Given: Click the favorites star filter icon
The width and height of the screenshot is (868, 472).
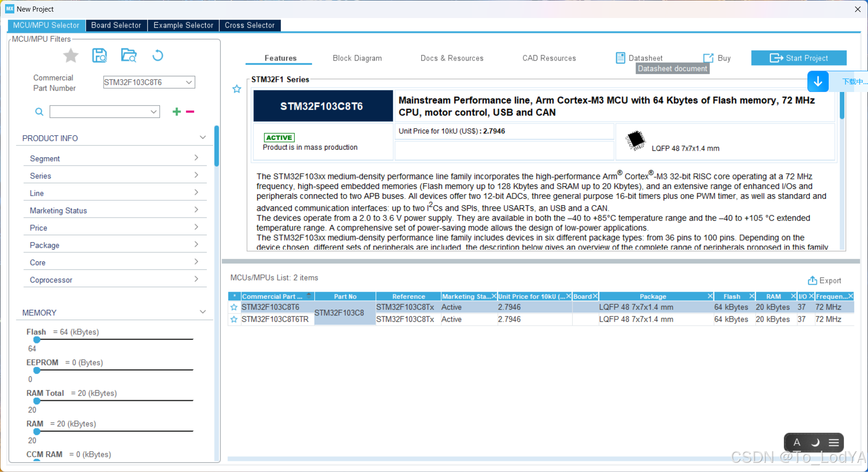Looking at the screenshot, I should coord(71,56).
